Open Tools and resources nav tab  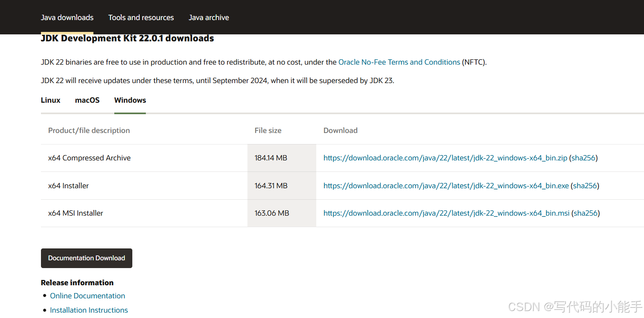(x=141, y=18)
